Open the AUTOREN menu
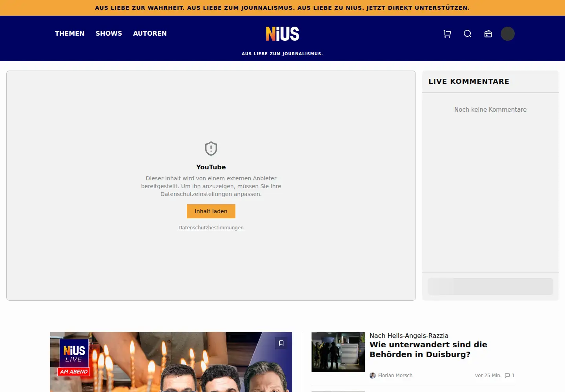This screenshot has width=565, height=392. click(150, 33)
